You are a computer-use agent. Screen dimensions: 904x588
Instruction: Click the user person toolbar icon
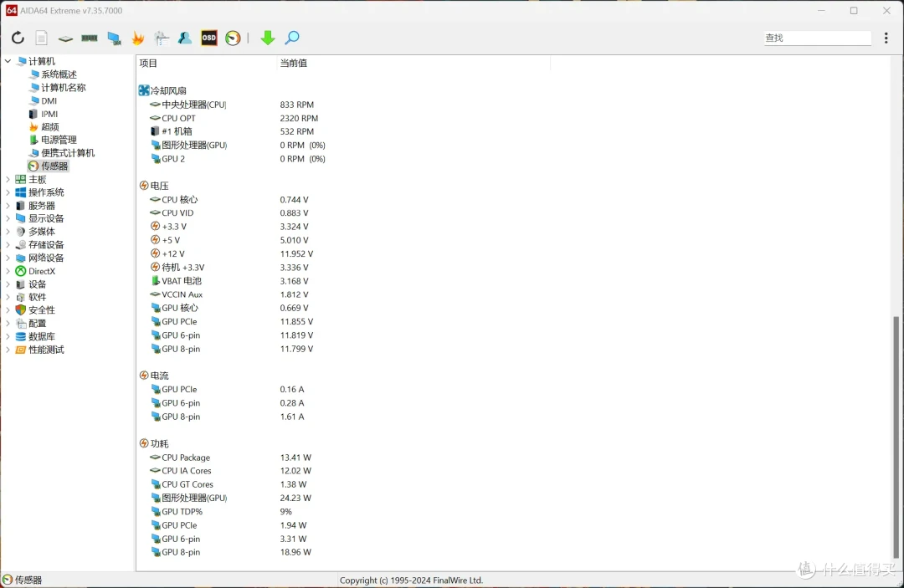184,38
